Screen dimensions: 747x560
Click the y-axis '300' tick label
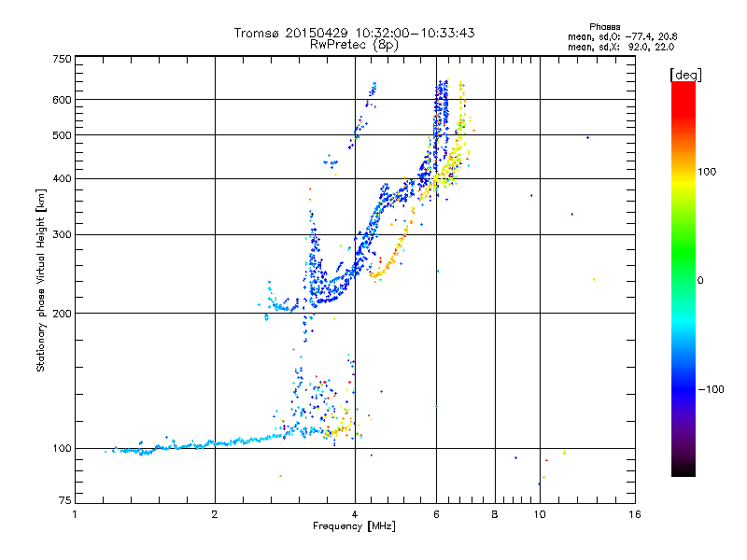pos(62,235)
